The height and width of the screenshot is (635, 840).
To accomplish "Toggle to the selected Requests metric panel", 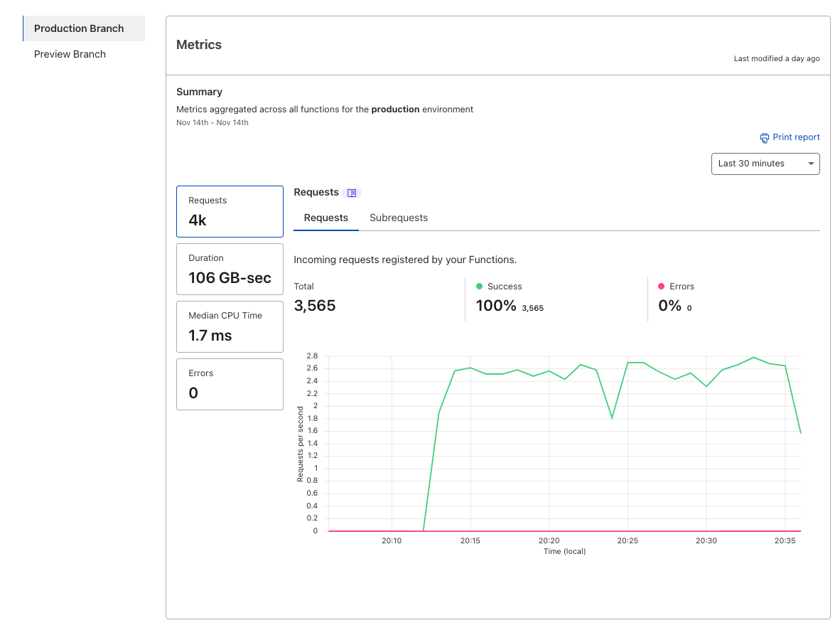I will (x=230, y=211).
